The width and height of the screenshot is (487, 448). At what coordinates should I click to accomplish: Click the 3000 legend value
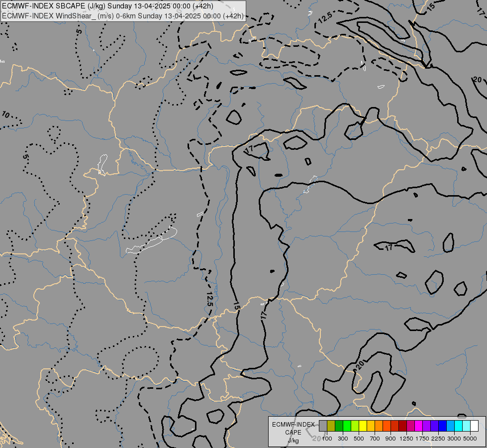click(454, 439)
